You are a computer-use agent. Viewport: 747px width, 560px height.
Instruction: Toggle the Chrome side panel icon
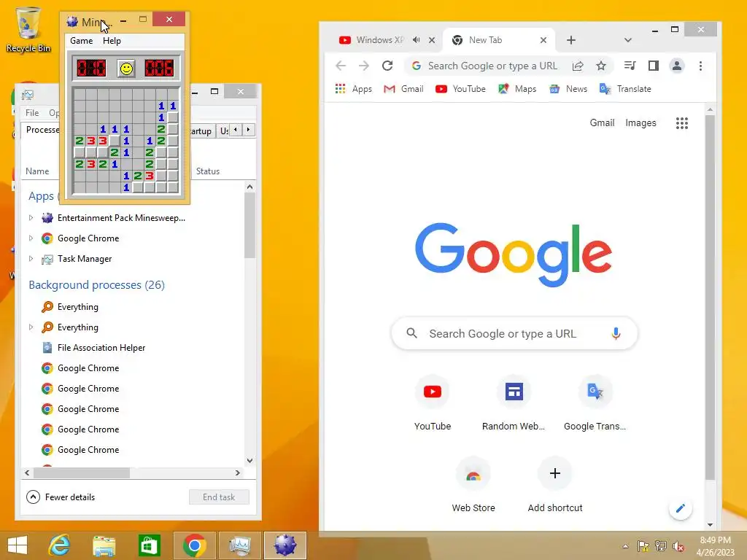click(x=653, y=66)
